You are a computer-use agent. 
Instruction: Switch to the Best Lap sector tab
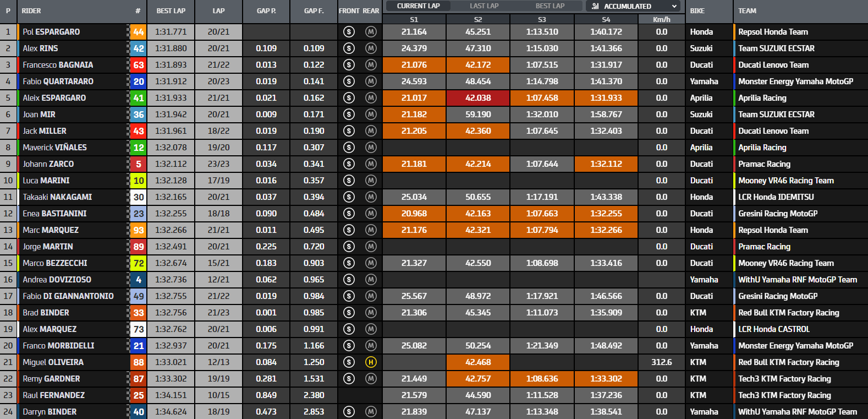pyautogui.click(x=550, y=6)
